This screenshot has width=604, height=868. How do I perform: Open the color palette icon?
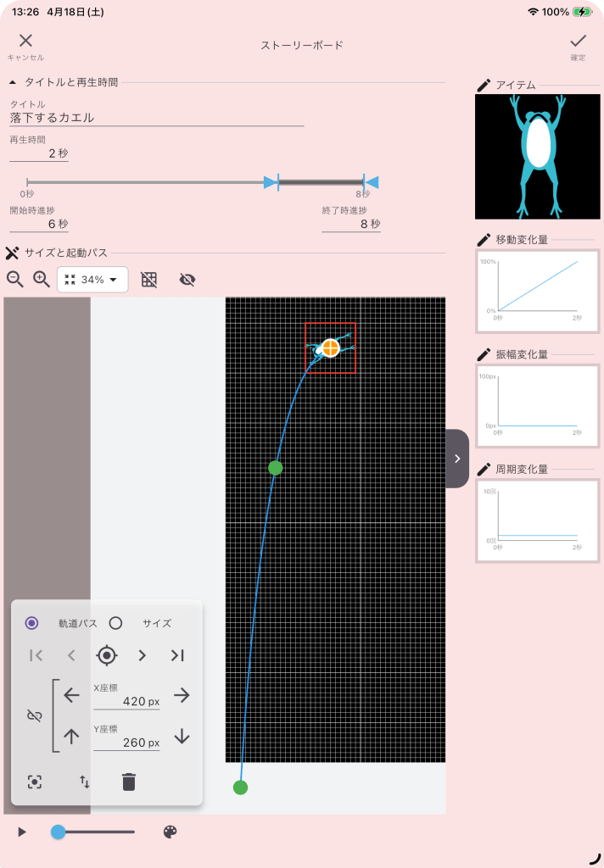click(x=170, y=832)
